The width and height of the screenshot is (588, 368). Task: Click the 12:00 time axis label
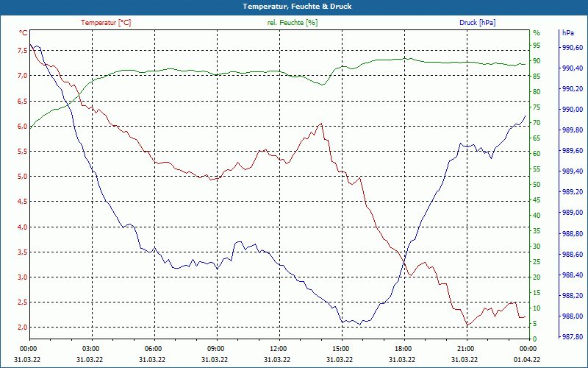279,348
